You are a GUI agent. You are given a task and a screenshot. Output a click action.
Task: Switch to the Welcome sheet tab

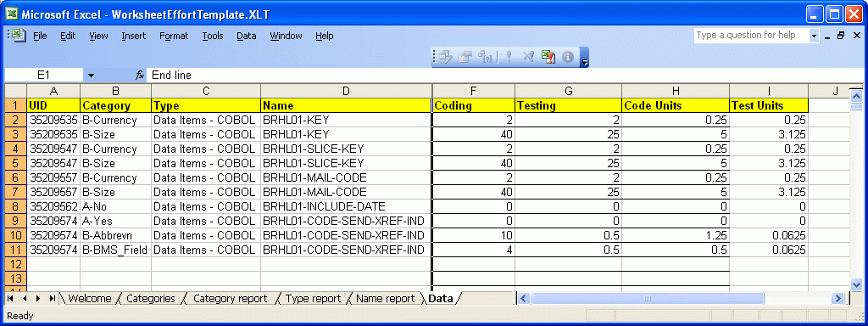coord(90,298)
